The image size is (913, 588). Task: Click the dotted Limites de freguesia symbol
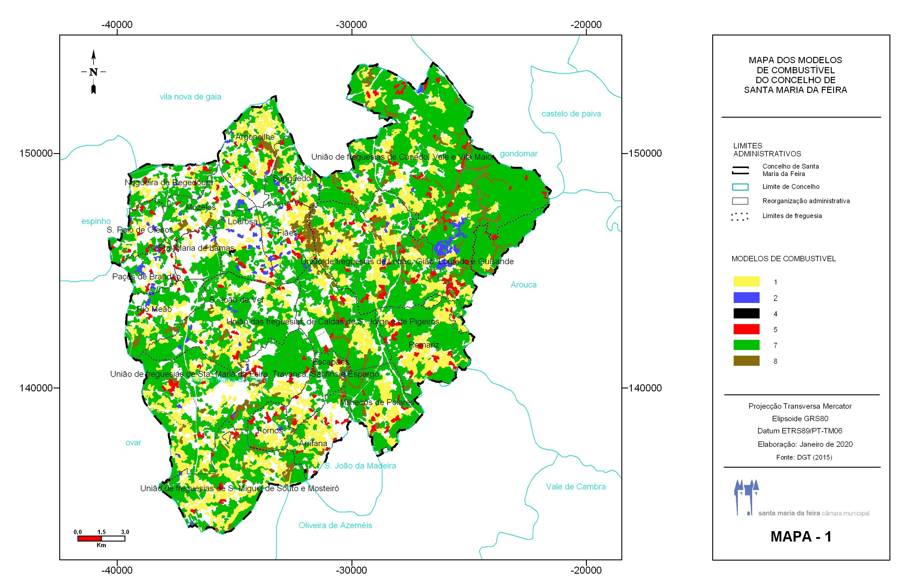pos(740,217)
